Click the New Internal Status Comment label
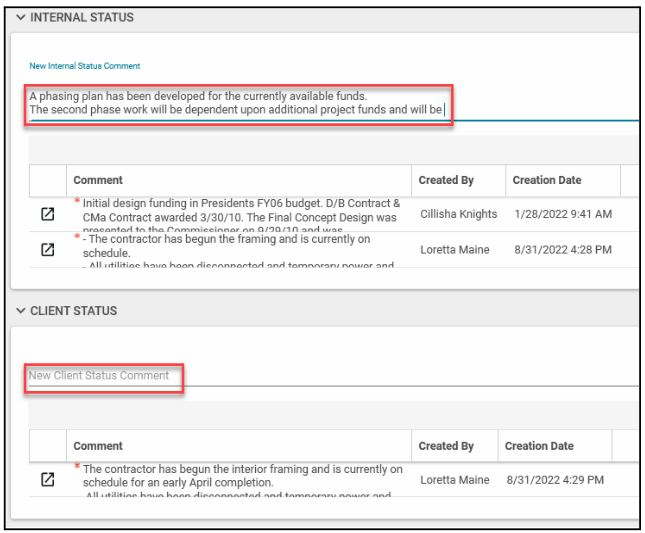Screen dimensions: 645x533 [x=85, y=66]
